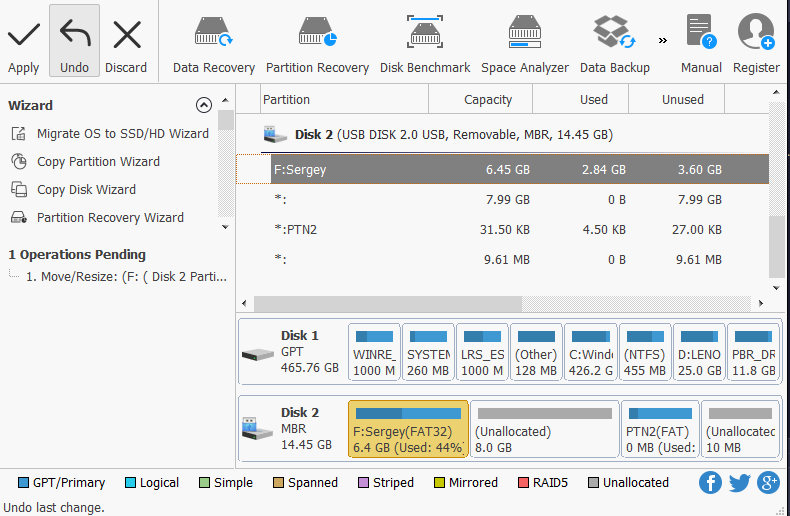This screenshot has width=790, height=516.
Task: Open the Register account icon
Action: (756, 45)
